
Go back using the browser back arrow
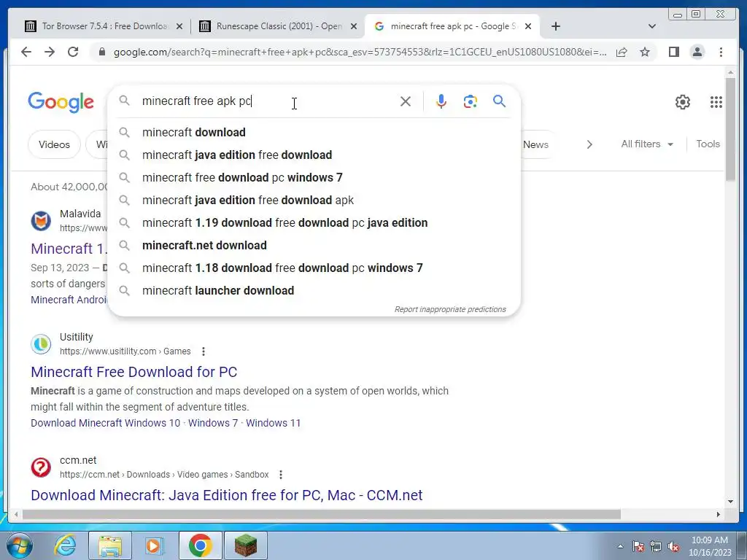(26, 52)
